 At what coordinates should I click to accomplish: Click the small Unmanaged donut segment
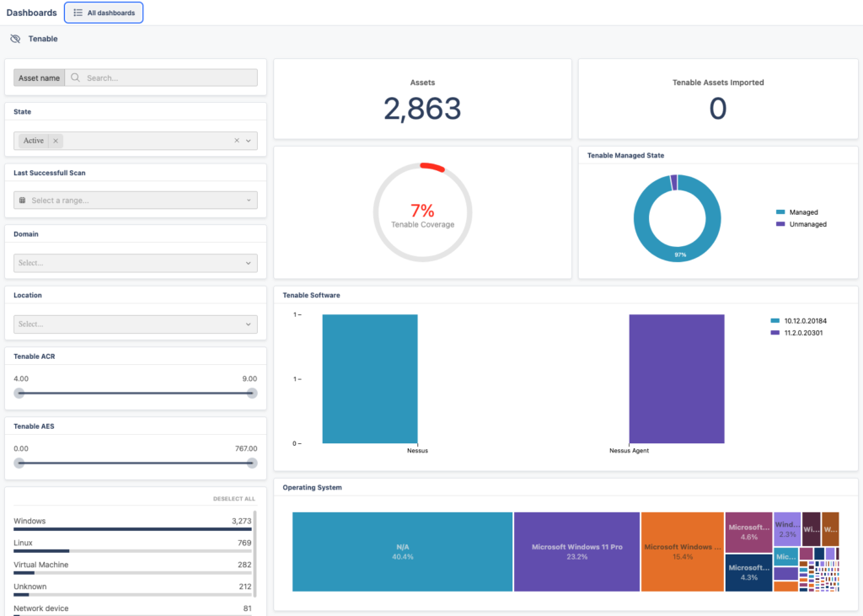click(673, 182)
